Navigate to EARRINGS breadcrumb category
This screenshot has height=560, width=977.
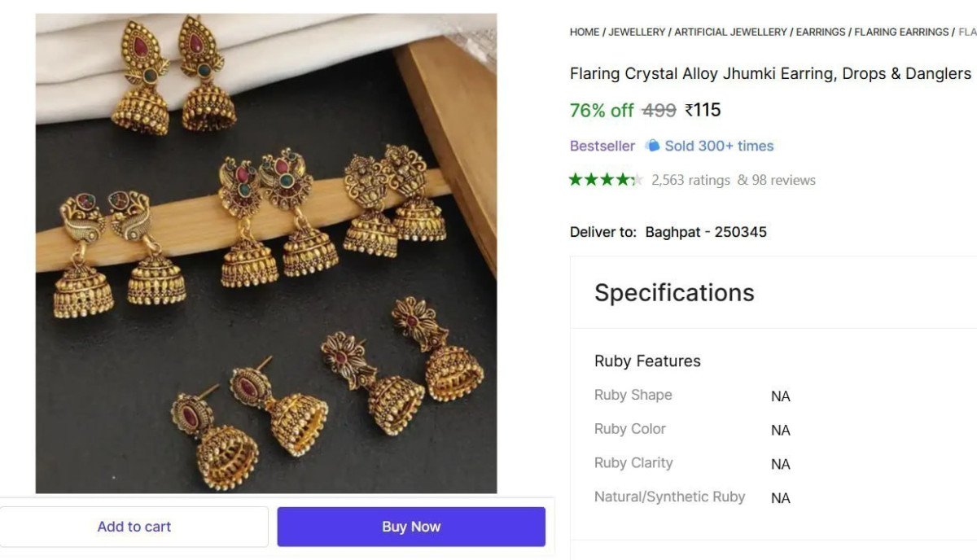[821, 32]
